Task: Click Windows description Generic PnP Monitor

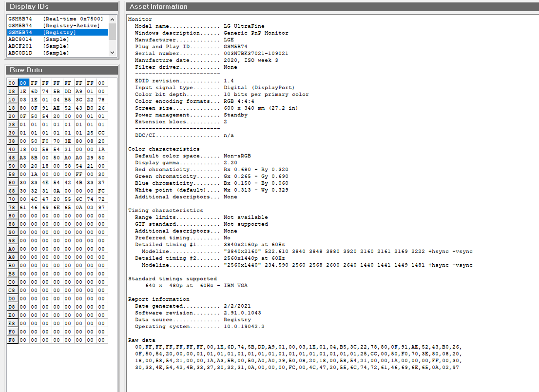Action: click(256, 33)
